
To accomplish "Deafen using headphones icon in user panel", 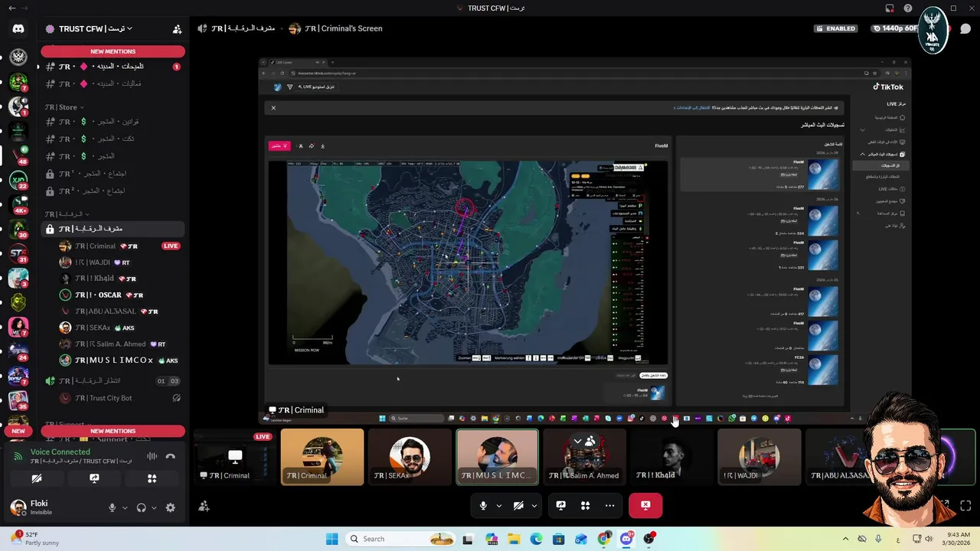I will [x=141, y=507].
